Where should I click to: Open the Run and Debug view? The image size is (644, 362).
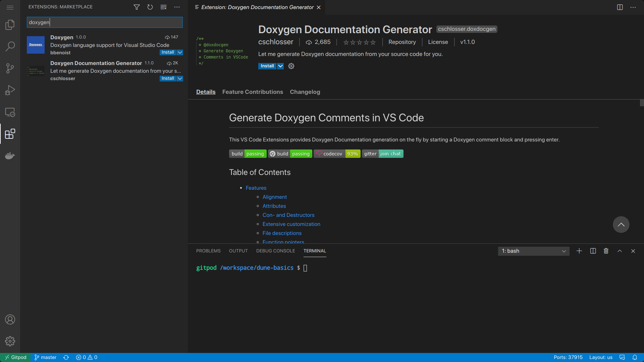point(10,90)
